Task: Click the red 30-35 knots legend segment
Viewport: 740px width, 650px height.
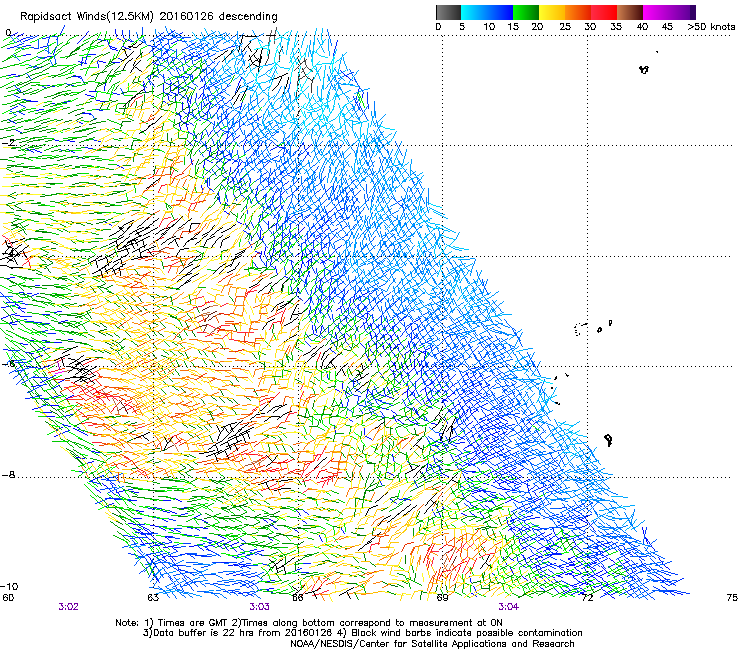Action: pos(604,12)
